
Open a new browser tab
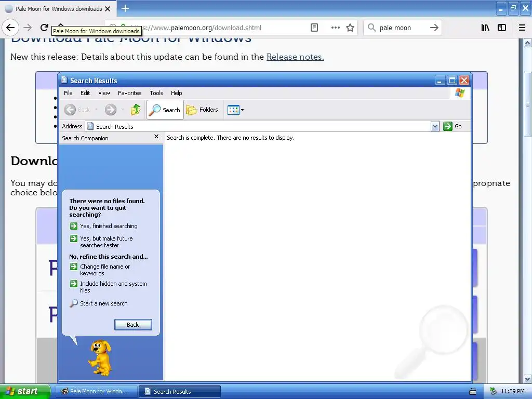pos(125,8)
